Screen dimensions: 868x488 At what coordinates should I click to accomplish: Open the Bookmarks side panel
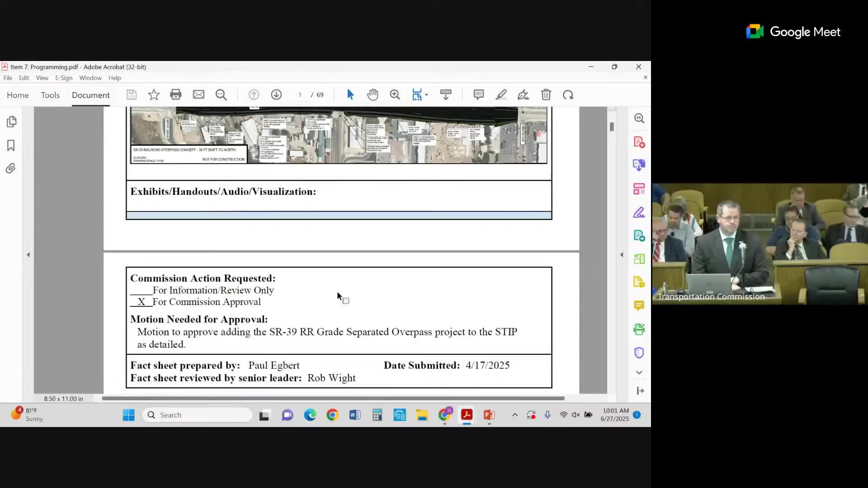point(11,145)
